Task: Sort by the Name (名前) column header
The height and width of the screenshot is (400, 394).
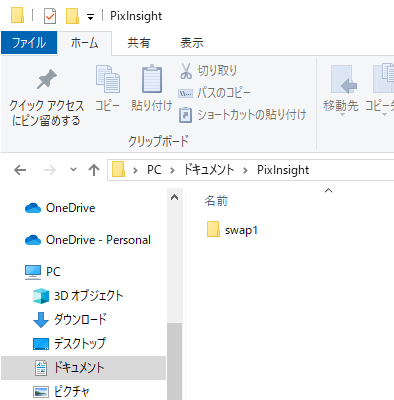Action: click(216, 201)
